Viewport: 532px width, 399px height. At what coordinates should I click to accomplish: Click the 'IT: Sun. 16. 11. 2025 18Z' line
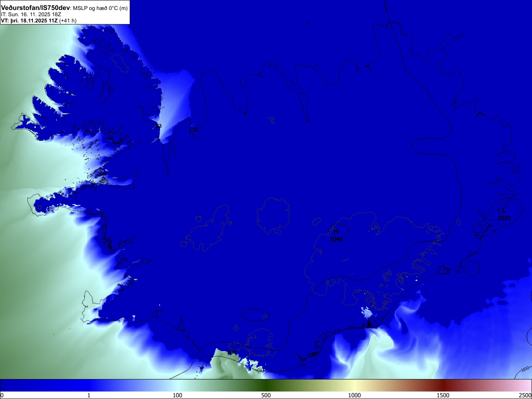tap(31, 14)
